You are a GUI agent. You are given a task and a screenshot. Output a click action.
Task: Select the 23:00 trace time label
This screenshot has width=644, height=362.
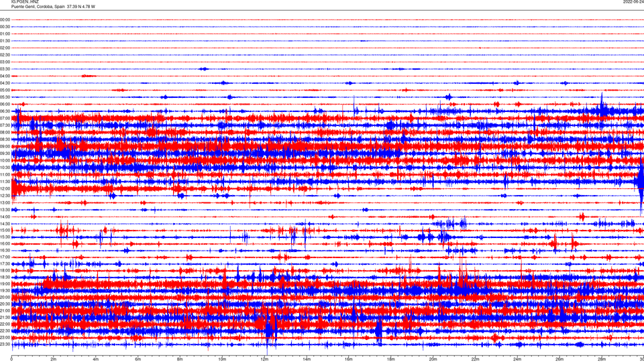point(5,337)
